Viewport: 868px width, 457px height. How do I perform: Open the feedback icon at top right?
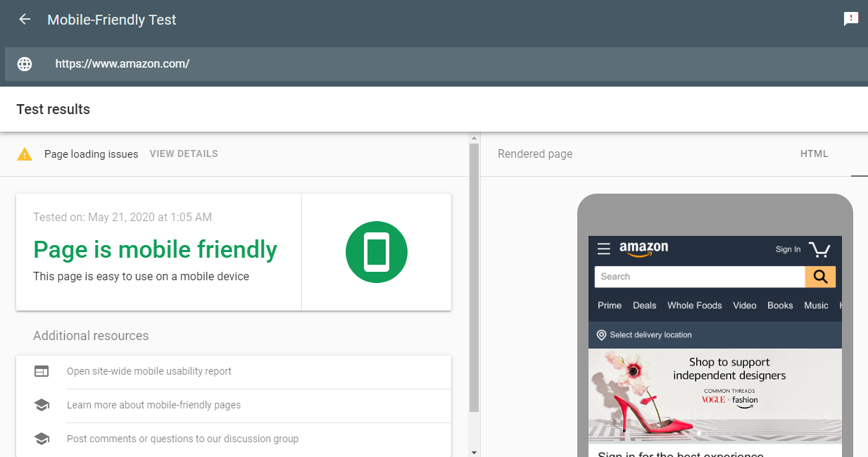point(851,19)
